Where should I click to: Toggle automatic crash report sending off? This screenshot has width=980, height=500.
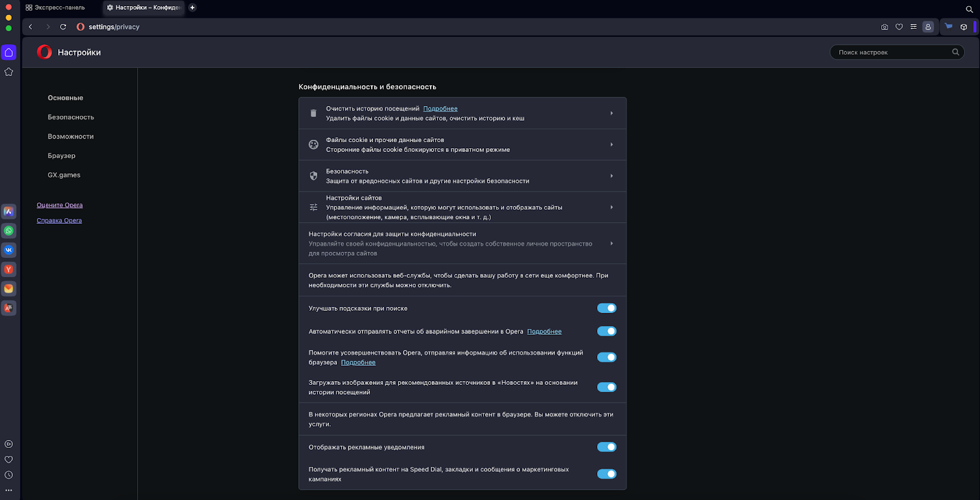pyautogui.click(x=606, y=331)
